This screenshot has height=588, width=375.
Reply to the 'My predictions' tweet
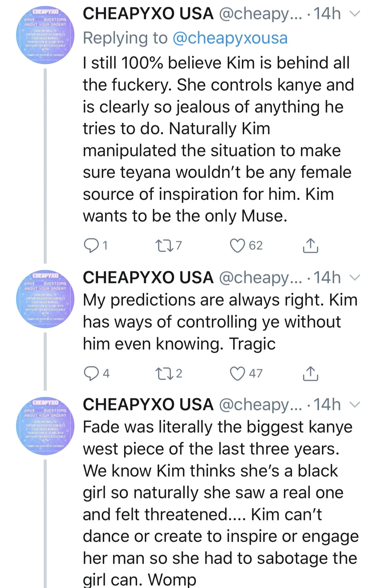[91, 373]
